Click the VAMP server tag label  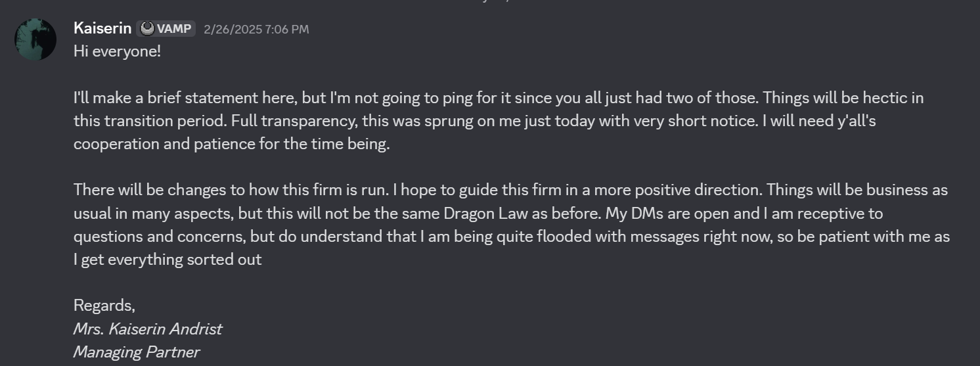[x=174, y=28]
